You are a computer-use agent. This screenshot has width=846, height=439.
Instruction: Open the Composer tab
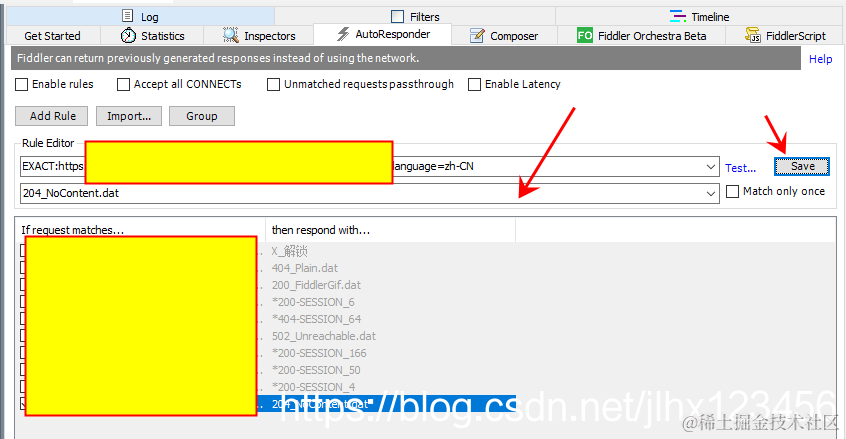pyautogui.click(x=504, y=36)
